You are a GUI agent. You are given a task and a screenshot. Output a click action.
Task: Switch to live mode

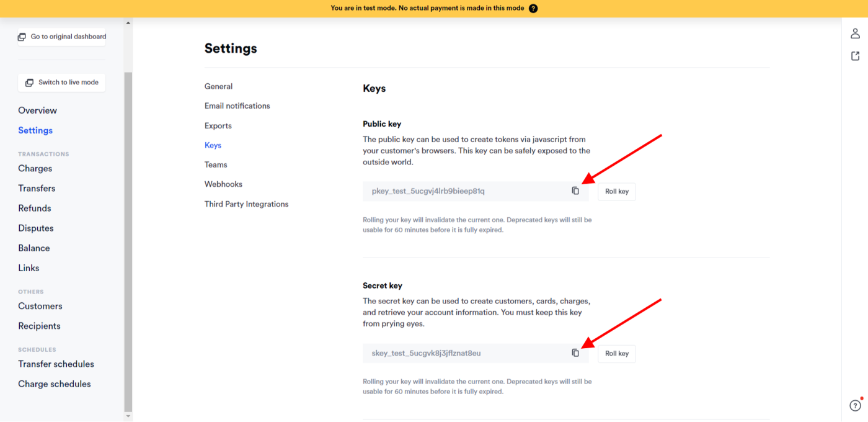tap(62, 83)
